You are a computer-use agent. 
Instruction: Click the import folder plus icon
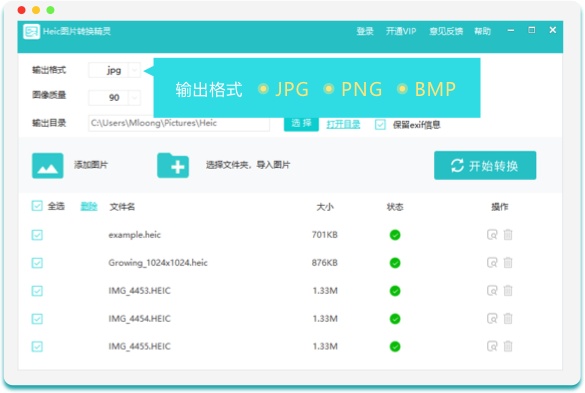pos(173,165)
